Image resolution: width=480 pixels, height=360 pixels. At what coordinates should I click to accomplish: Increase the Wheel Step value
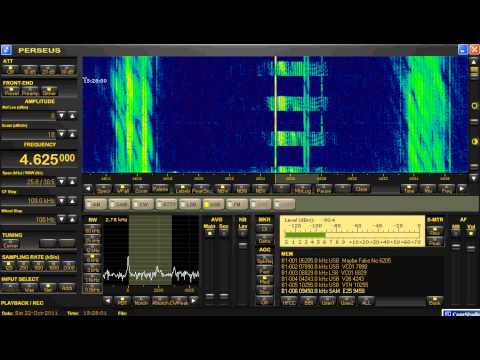pyautogui.click(x=72, y=219)
